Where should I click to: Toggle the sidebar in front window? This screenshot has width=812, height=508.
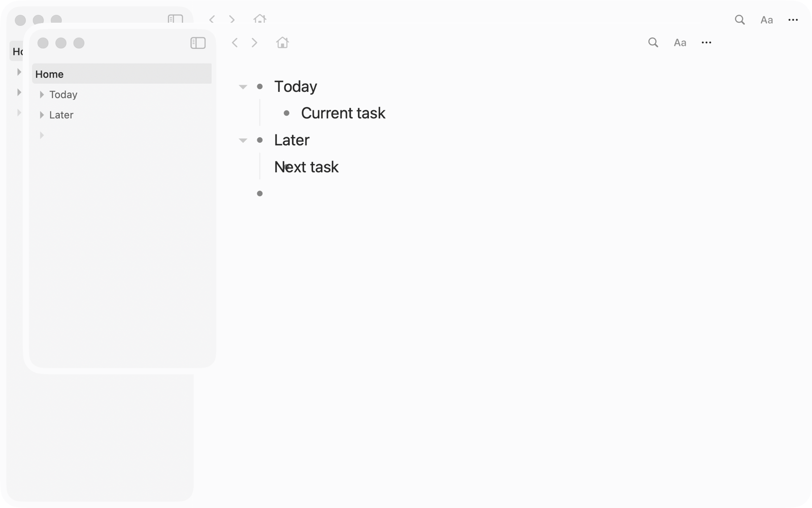click(x=198, y=43)
